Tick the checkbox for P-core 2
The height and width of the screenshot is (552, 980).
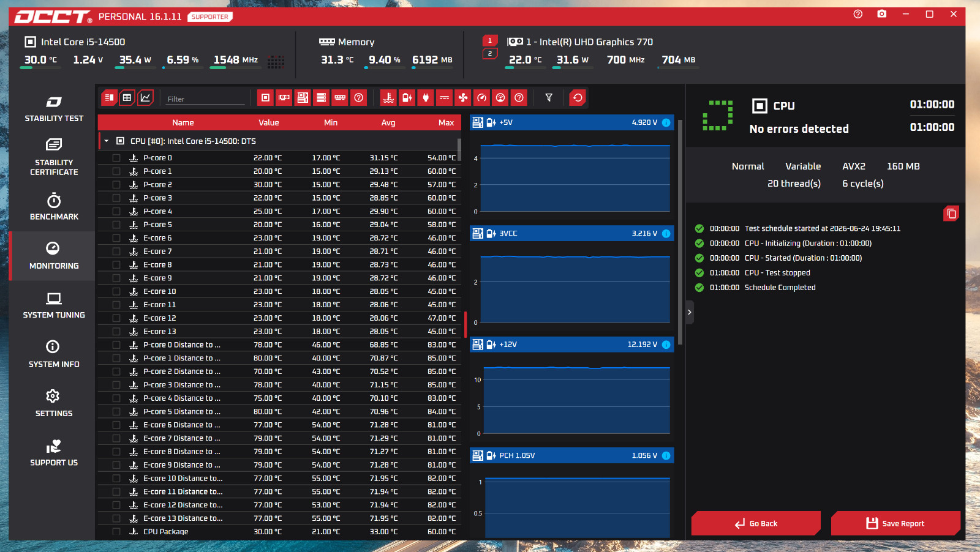click(116, 185)
